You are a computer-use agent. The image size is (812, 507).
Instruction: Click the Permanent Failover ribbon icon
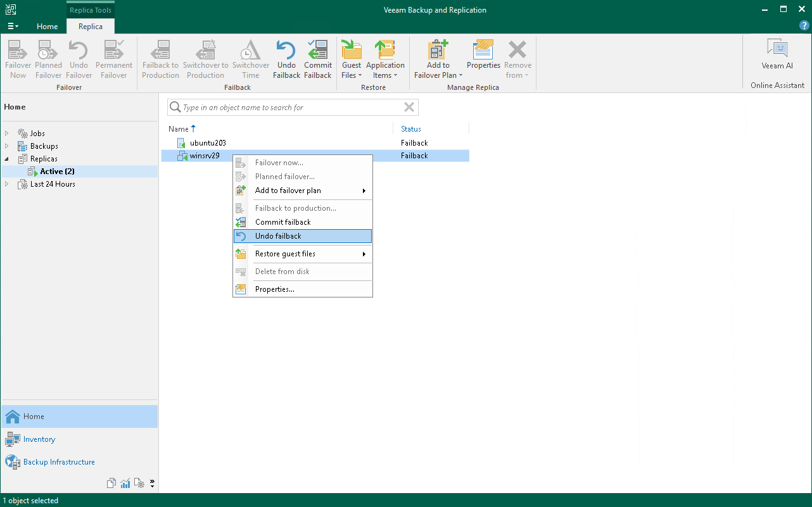tap(114, 59)
